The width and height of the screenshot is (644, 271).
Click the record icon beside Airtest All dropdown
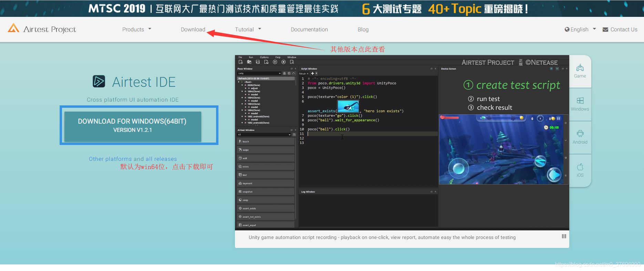(294, 135)
